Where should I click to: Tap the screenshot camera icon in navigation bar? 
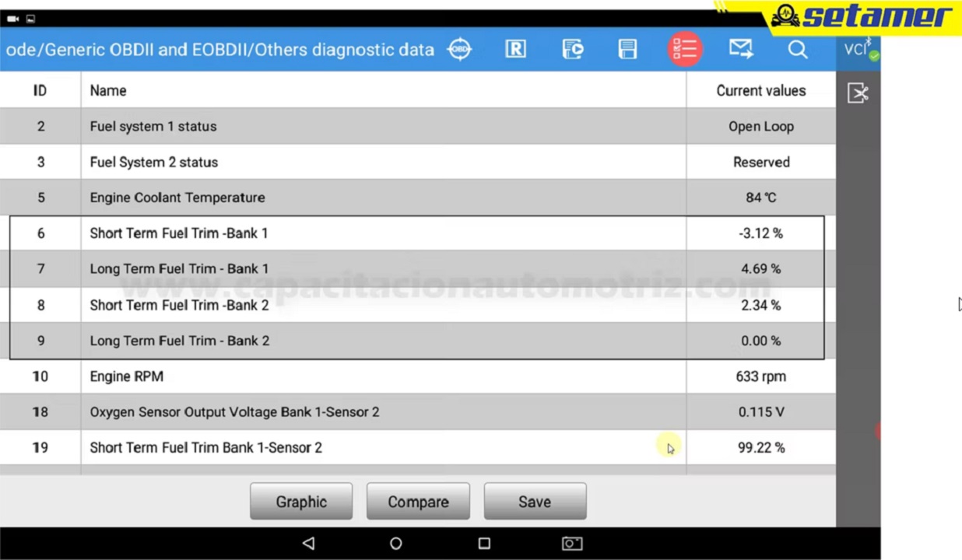572,543
